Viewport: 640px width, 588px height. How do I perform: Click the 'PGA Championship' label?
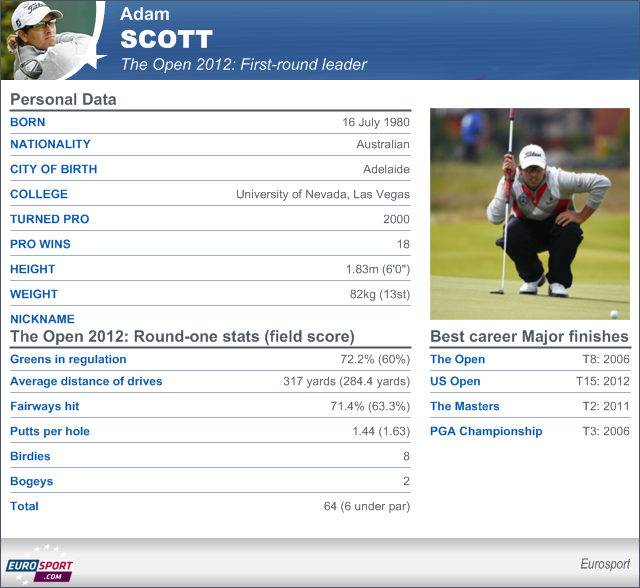click(486, 431)
